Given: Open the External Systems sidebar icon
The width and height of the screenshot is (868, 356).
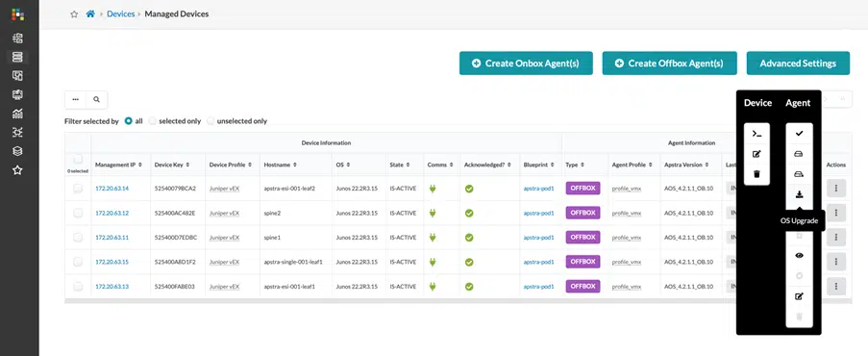Looking at the screenshot, I should [17, 132].
